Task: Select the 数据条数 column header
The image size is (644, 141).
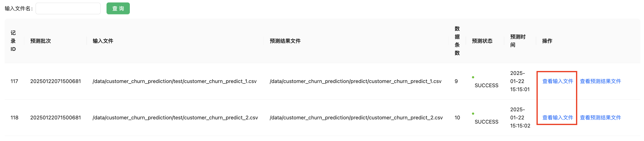Action: (457, 41)
